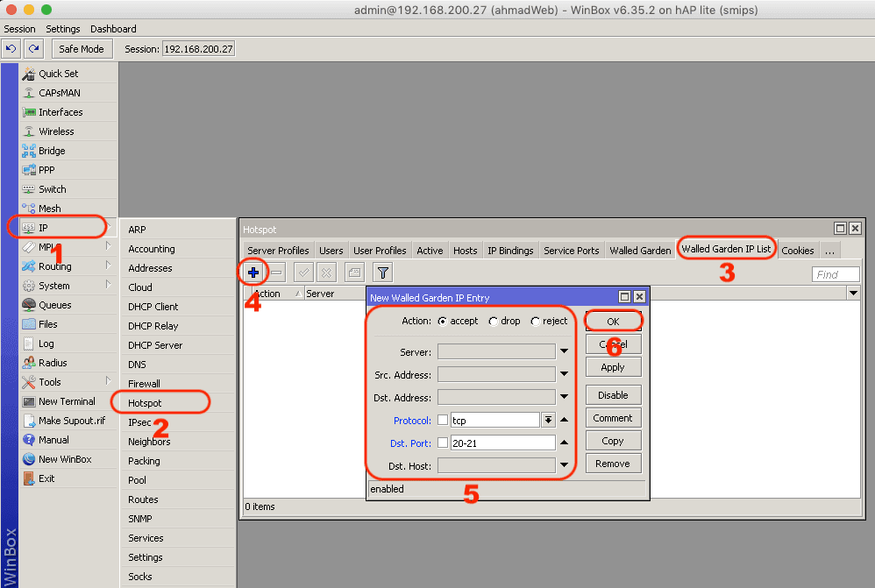Open the Settings menu
The image size is (875, 588).
62,29
